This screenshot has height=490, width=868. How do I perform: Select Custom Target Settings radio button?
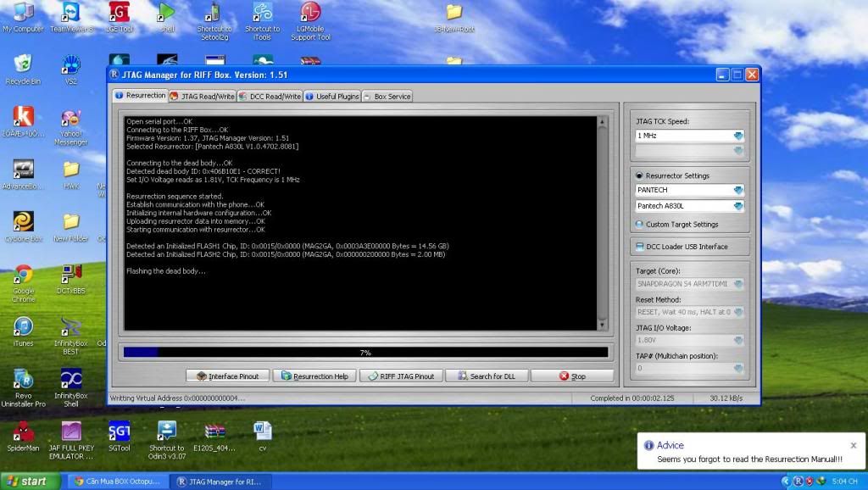[x=639, y=225]
